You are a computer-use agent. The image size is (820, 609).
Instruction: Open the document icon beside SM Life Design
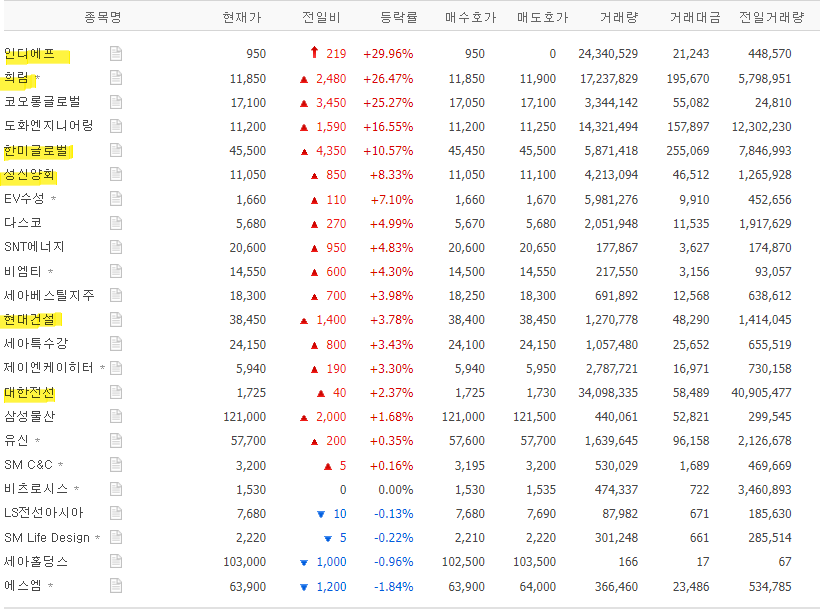pos(116,537)
